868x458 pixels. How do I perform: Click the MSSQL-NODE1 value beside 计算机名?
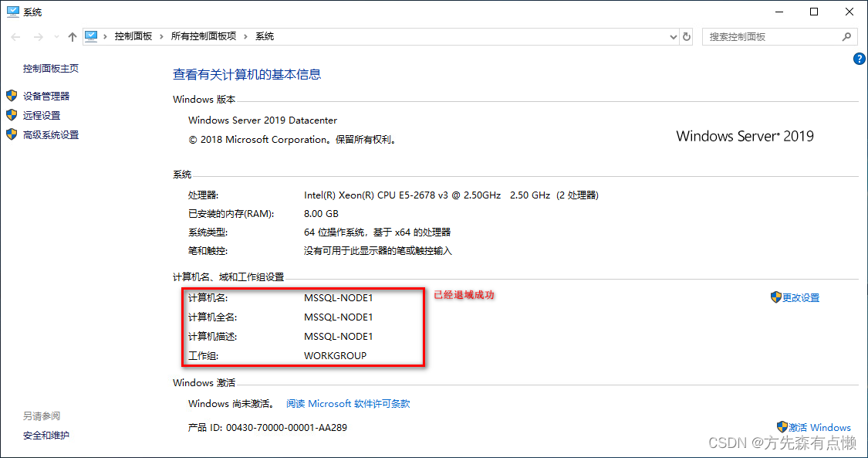coord(338,298)
